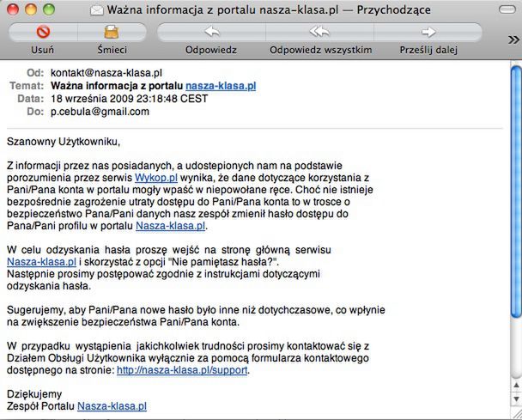Open nasza-klasa.pl link in subject line
This screenshot has width=522, height=420.
(221, 86)
